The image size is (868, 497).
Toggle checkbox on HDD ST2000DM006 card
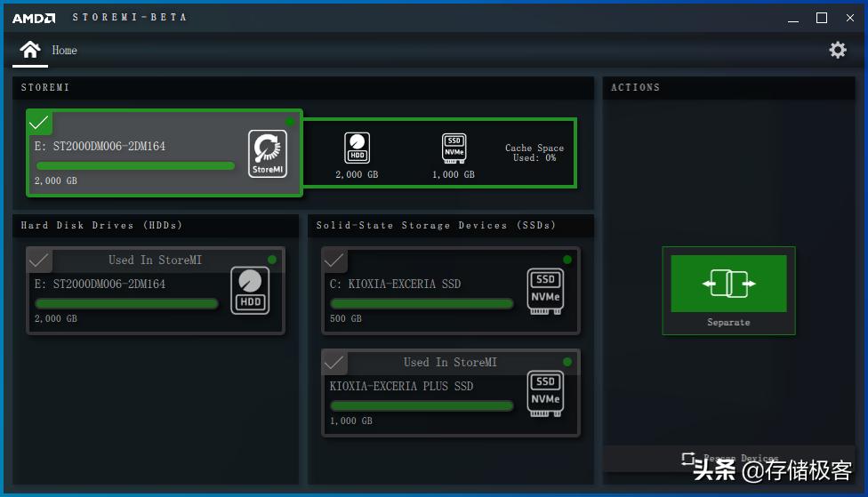click(39, 261)
